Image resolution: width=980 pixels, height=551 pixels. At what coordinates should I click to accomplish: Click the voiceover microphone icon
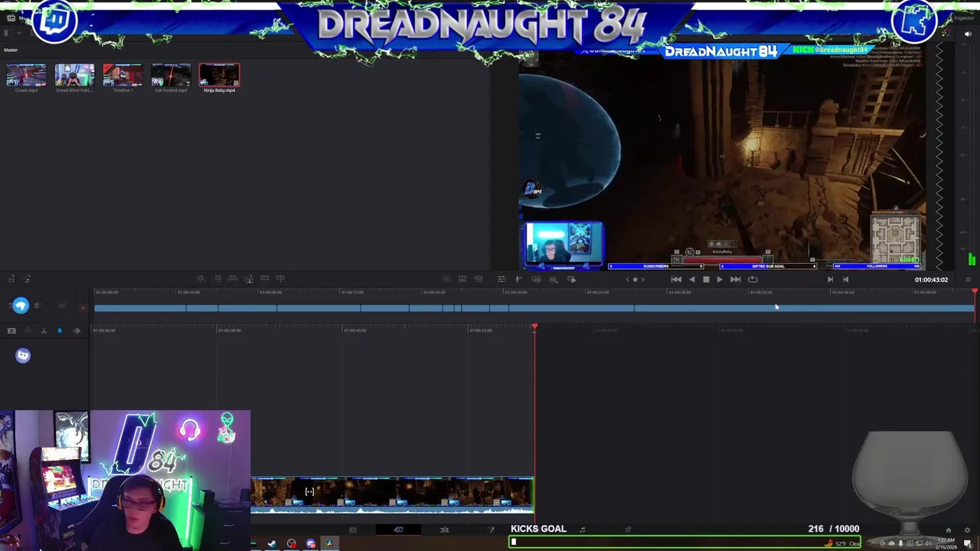click(x=518, y=279)
